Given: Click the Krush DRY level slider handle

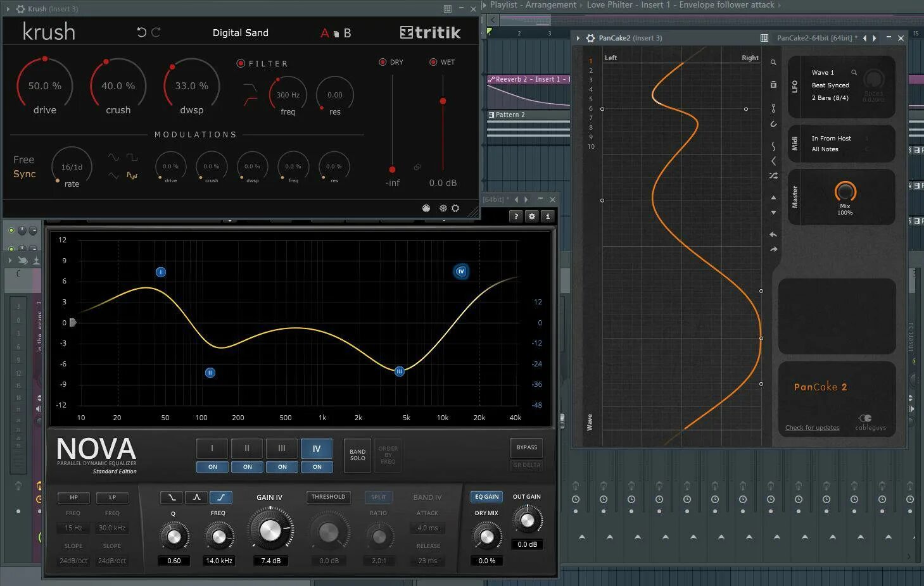Looking at the screenshot, I should tap(392, 170).
